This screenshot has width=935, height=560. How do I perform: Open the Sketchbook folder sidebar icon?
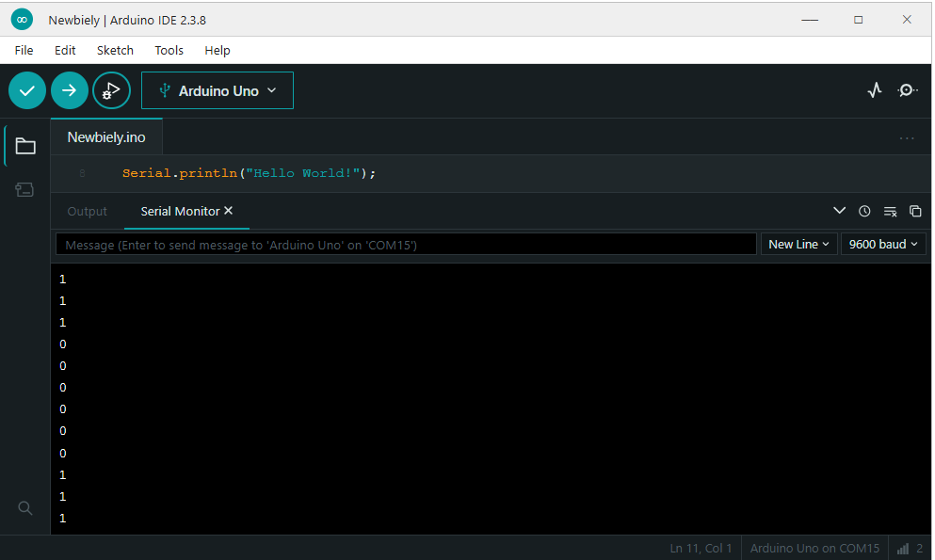coord(25,146)
